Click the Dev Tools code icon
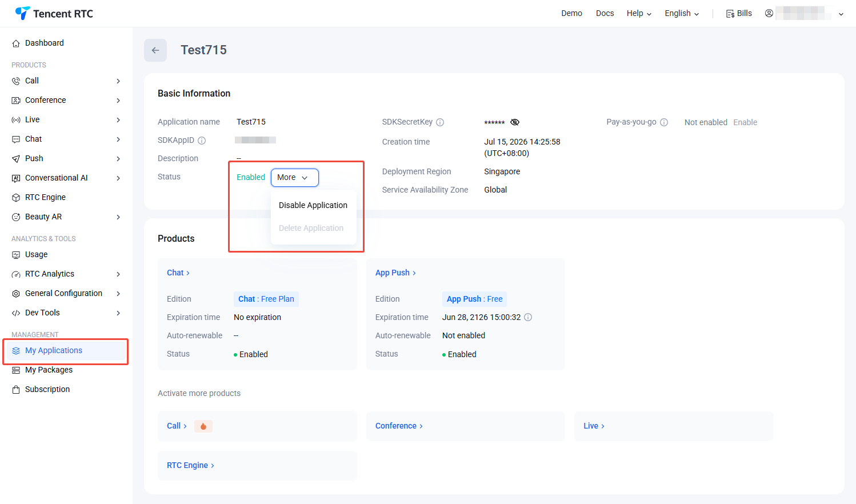856x504 pixels. tap(16, 313)
